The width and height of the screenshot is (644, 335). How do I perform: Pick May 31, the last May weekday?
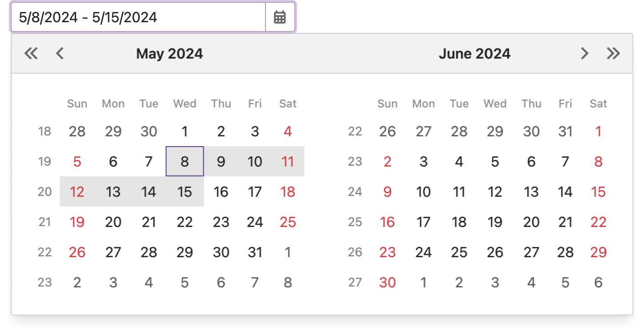pos(255,252)
